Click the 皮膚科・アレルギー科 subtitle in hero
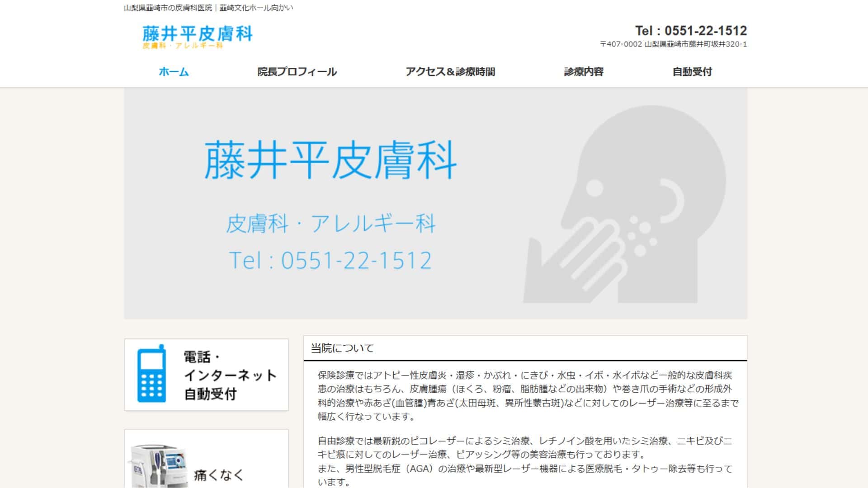 [331, 224]
